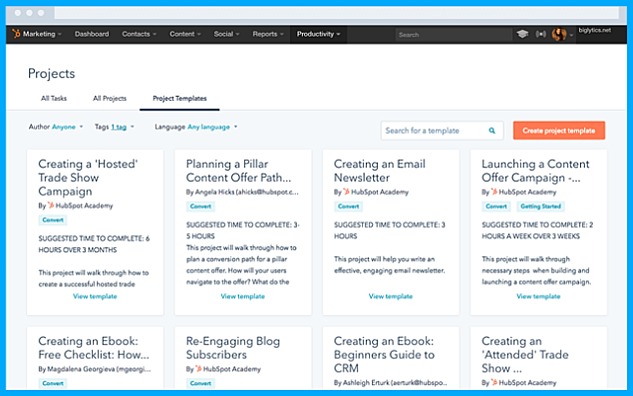Open Creating an 'Attended' Trade Show title
The image size is (633, 396).
(525, 354)
